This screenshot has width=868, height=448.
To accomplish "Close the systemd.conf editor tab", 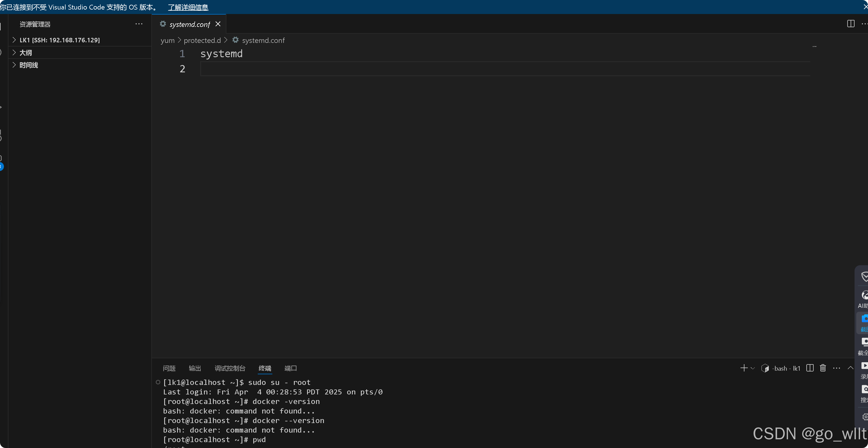I will point(218,24).
